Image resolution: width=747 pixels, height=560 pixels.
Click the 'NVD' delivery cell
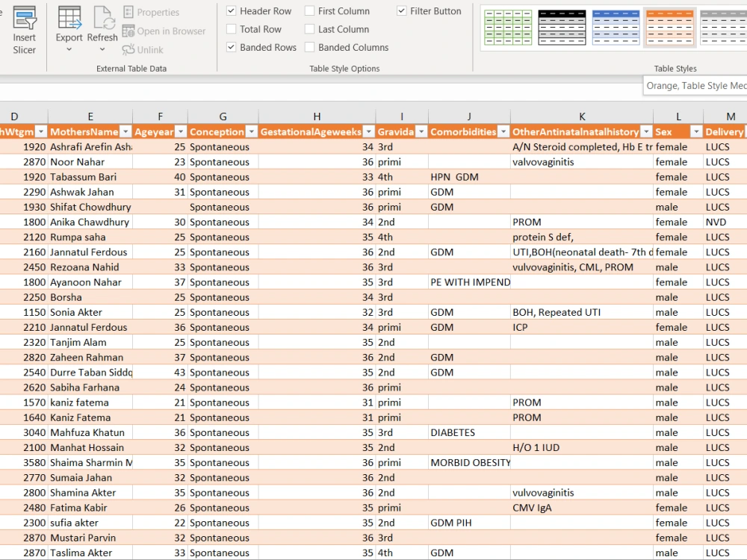725,222
